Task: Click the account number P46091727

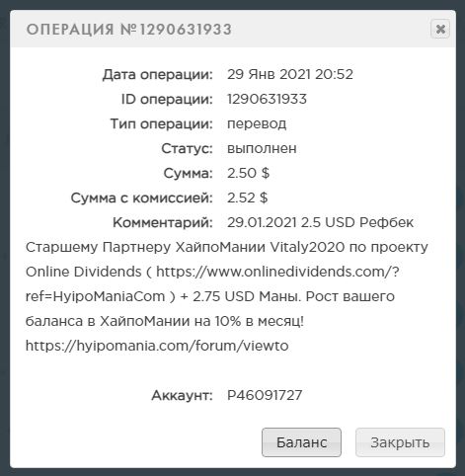Action: tap(265, 395)
